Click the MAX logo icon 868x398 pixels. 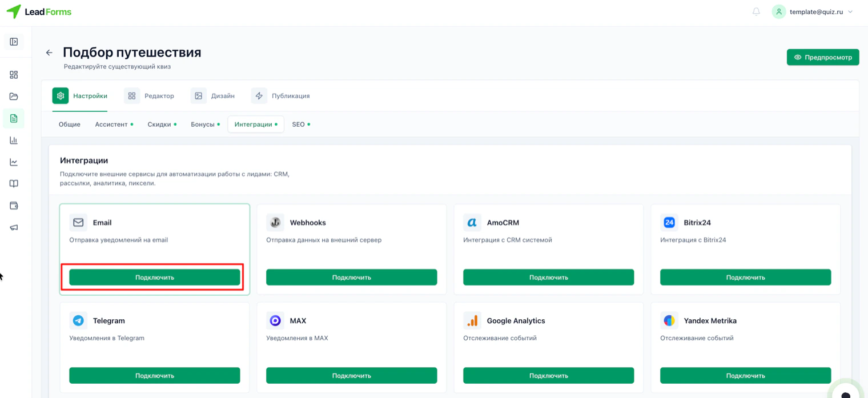[x=275, y=321]
